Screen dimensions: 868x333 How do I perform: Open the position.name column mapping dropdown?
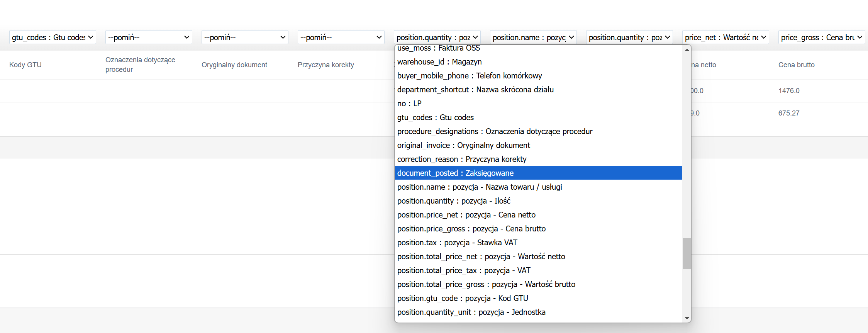point(533,37)
